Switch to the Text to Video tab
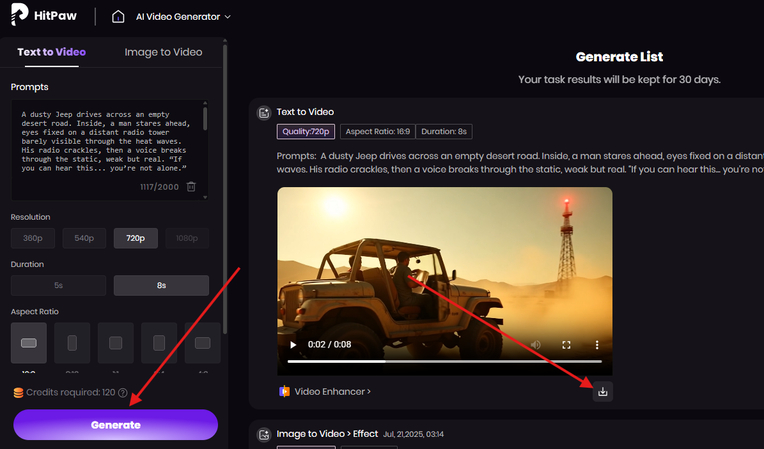Viewport: 764px width, 449px height. [52, 52]
